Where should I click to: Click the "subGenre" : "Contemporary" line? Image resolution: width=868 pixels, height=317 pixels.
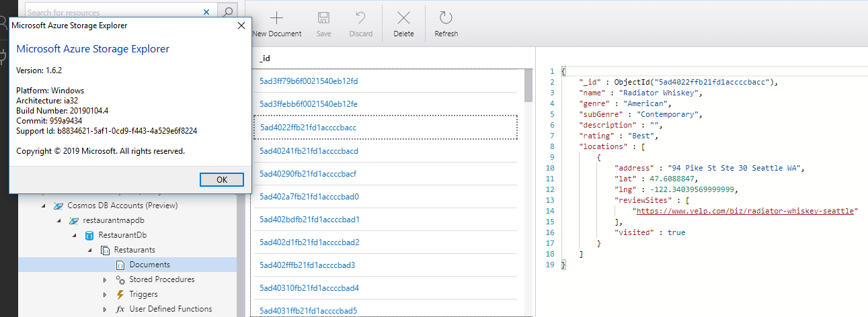point(641,114)
